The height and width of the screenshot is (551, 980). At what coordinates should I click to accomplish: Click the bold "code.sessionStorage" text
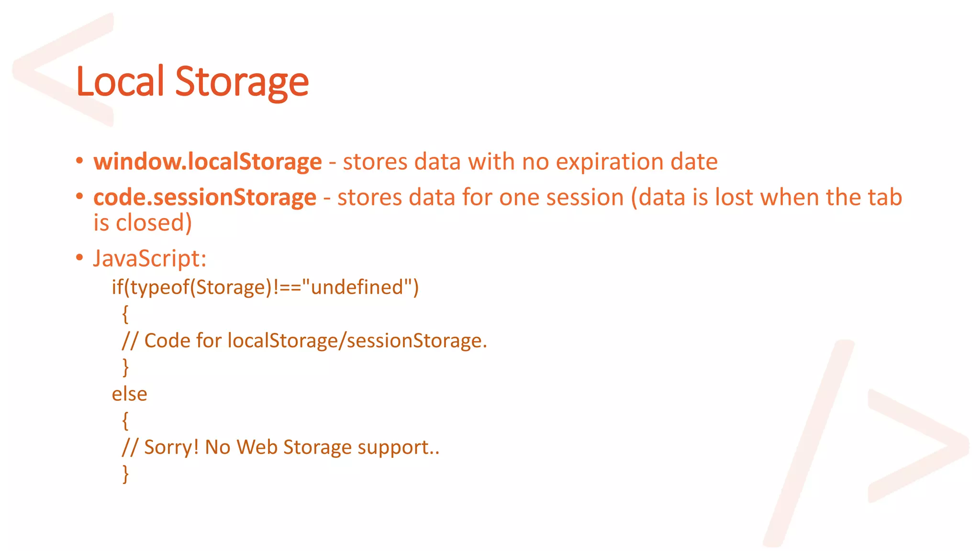pyautogui.click(x=205, y=197)
